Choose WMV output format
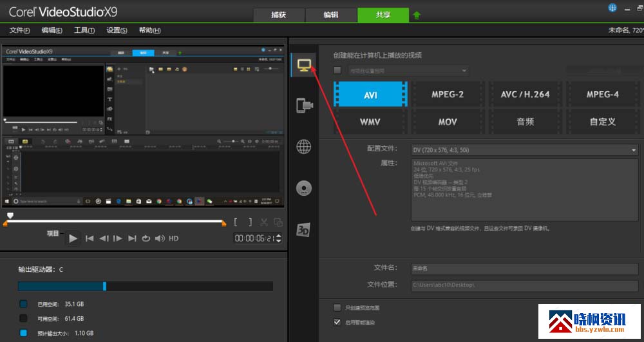 point(370,122)
